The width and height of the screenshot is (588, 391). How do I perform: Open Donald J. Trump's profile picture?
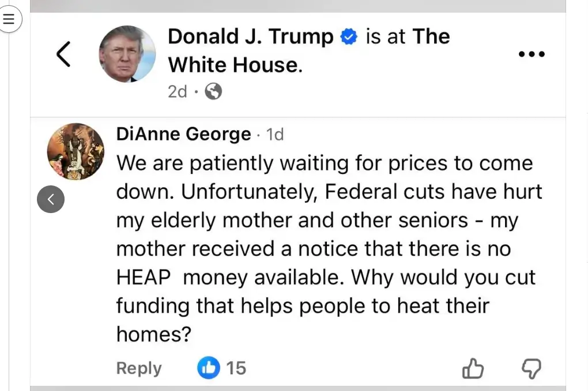point(127,54)
